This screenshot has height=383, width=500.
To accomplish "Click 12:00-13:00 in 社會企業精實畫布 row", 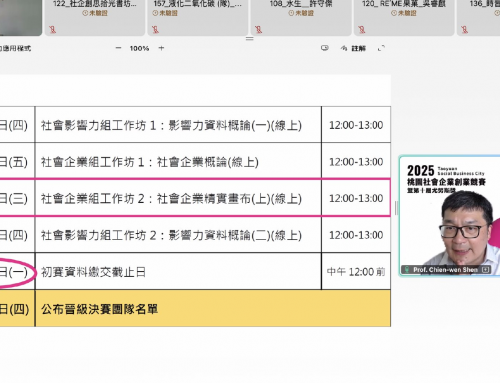I will point(356,198).
